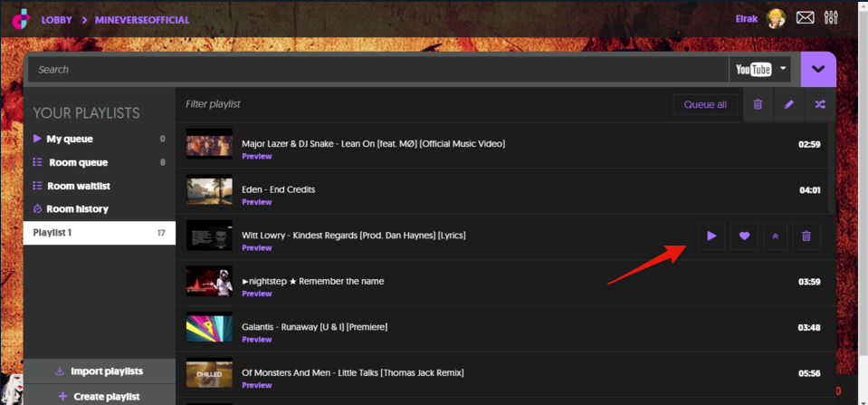Click the 05:56 duration
The height and width of the screenshot is (405, 868).
click(809, 373)
